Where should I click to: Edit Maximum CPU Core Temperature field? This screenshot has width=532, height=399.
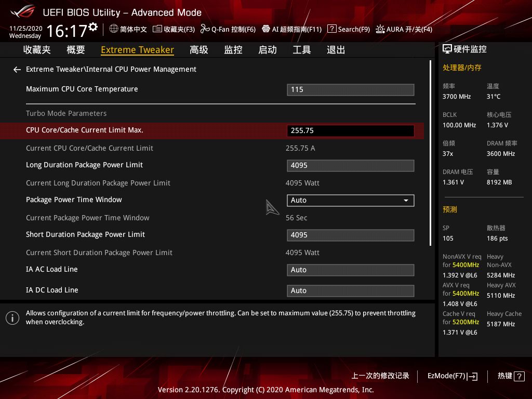351,89
